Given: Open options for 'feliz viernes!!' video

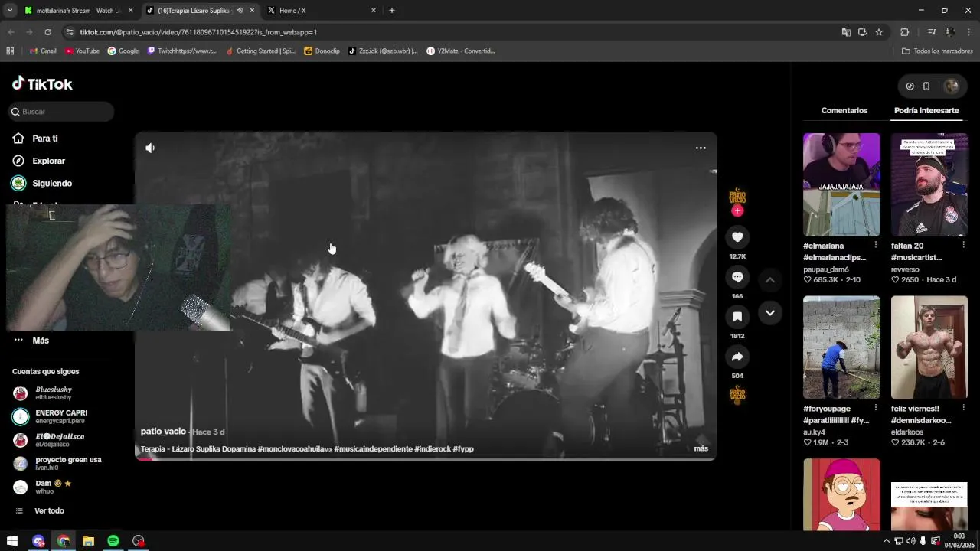Looking at the screenshot, I should point(963,409).
